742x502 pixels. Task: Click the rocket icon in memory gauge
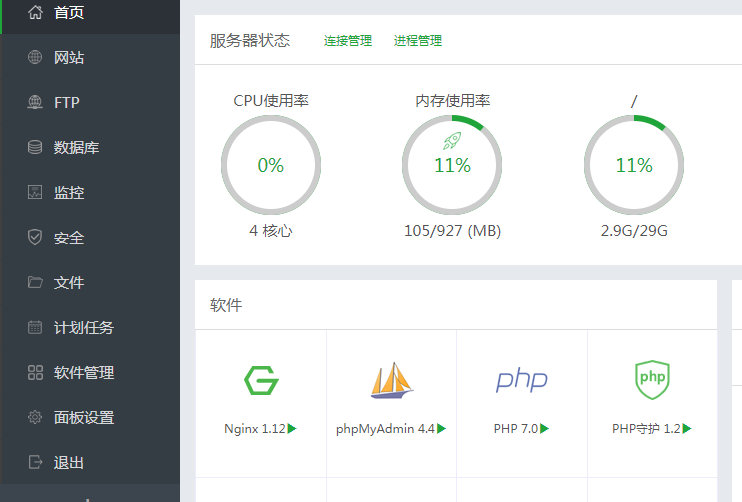pyautogui.click(x=452, y=141)
